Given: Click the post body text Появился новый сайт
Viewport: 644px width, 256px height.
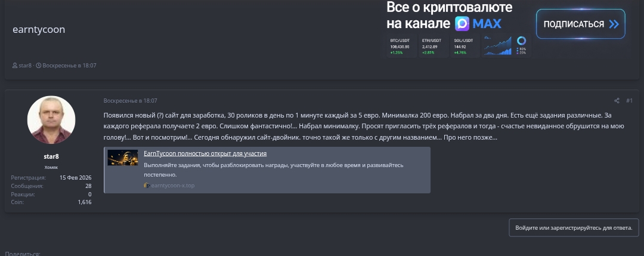Looking at the screenshot, I should [x=364, y=126].
